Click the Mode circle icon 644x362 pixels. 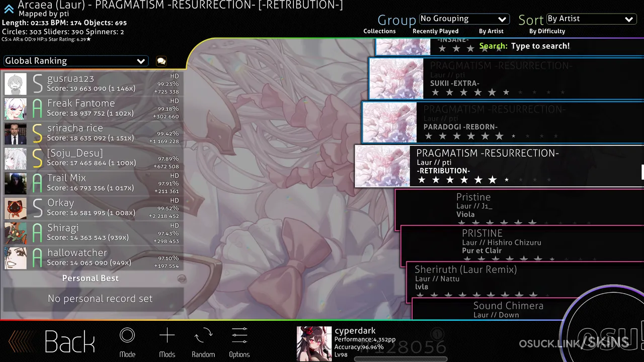tap(127, 335)
